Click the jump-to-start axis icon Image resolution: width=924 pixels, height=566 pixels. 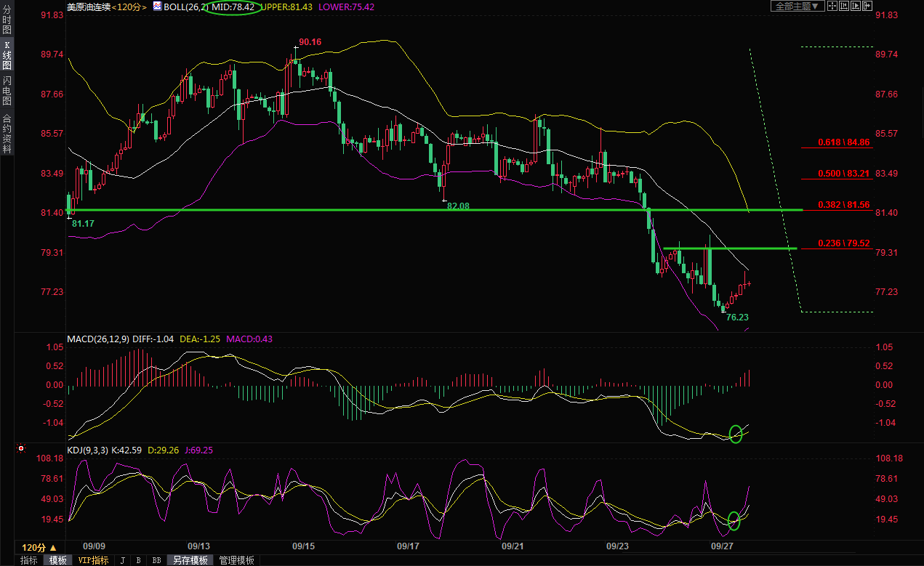coord(843,6)
